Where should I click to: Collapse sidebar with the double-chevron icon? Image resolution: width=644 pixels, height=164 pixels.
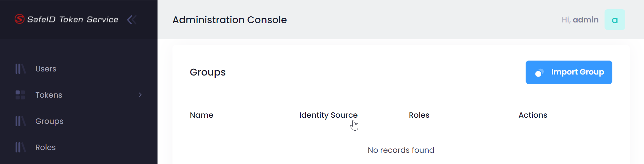pyautogui.click(x=132, y=20)
